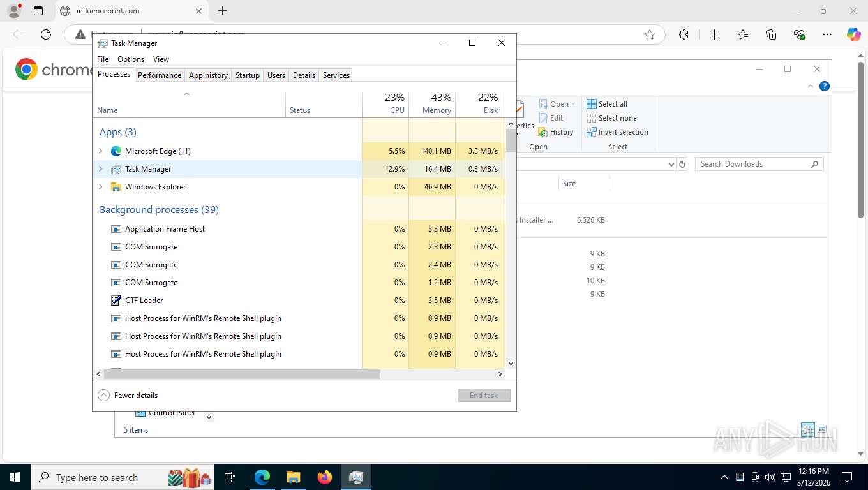Switch to the Services tab

click(336, 75)
